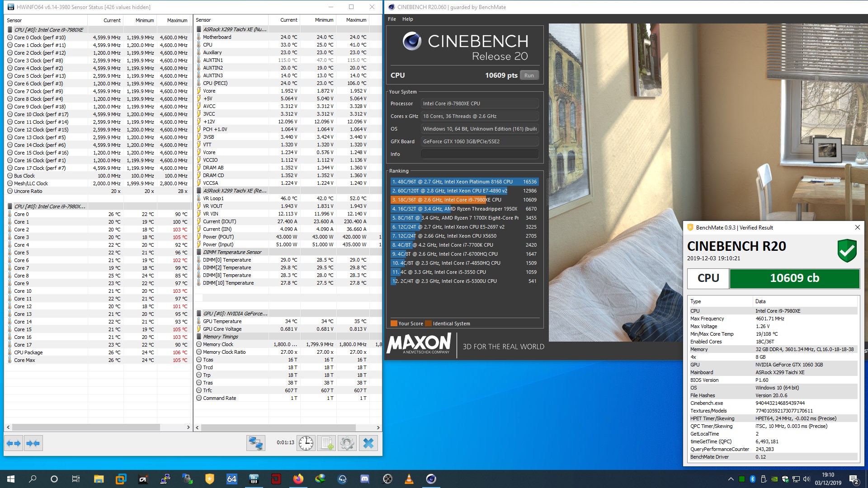Select Power (POUT) sensor row
868x488 pixels.
click(x=288, y=237)
